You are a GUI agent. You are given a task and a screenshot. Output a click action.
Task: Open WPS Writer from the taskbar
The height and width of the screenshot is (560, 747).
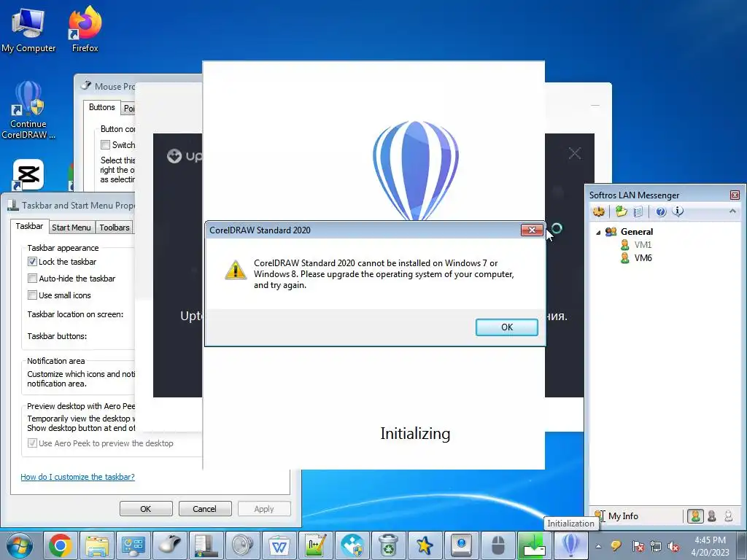[x=279, y=545]
